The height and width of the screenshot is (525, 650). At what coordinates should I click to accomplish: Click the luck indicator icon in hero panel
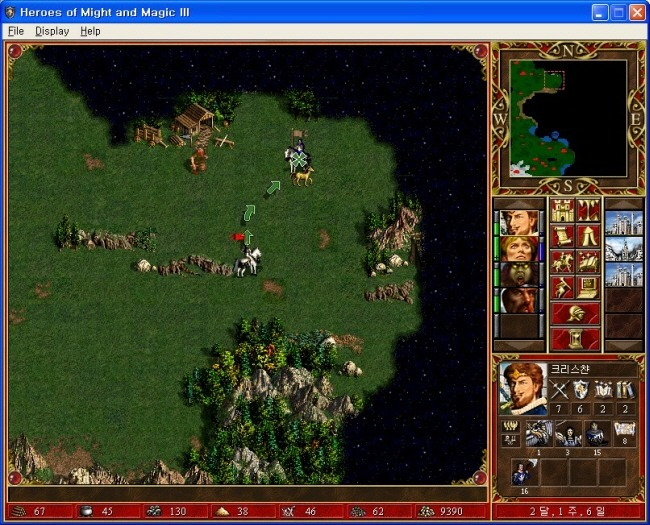tap(510, 440)
